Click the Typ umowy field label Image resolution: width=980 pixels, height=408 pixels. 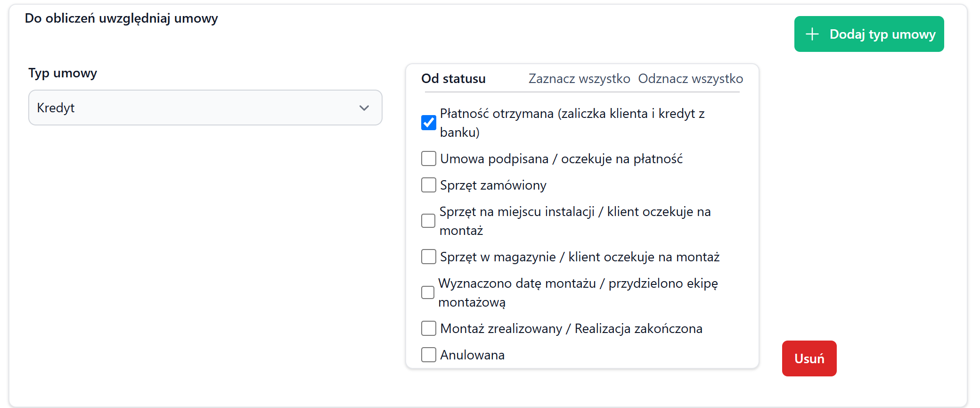point(63,73)
